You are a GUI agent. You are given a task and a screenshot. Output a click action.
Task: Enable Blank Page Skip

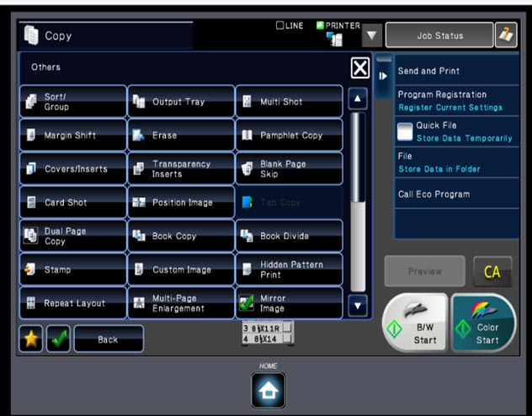289,168
